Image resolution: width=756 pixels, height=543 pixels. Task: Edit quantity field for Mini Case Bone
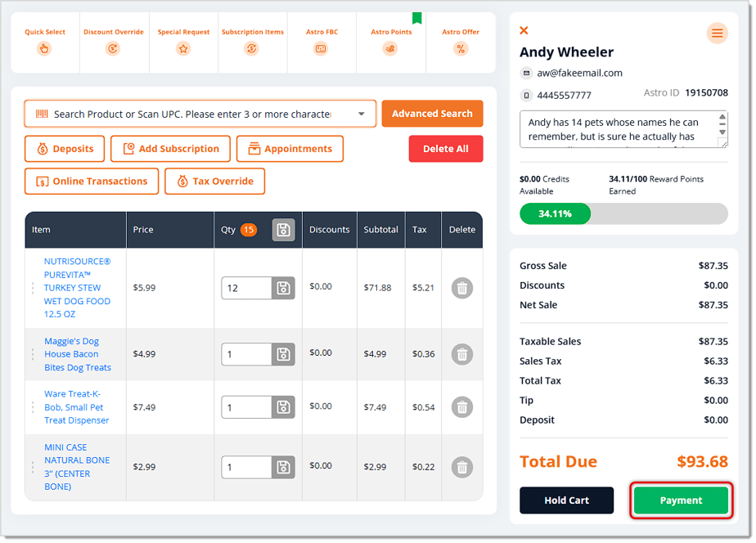tap(246, 467)
